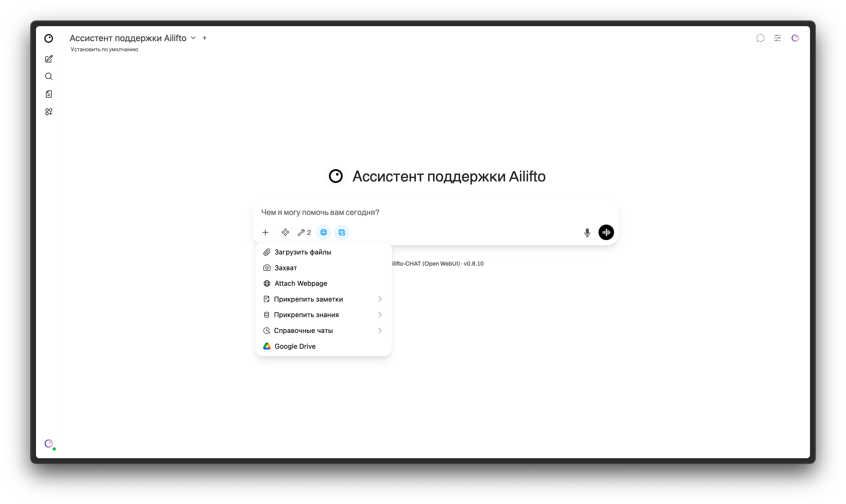Add another model with the plus button
The width and height of the screenshot is (846, 504).
click(x=204, y=38)
